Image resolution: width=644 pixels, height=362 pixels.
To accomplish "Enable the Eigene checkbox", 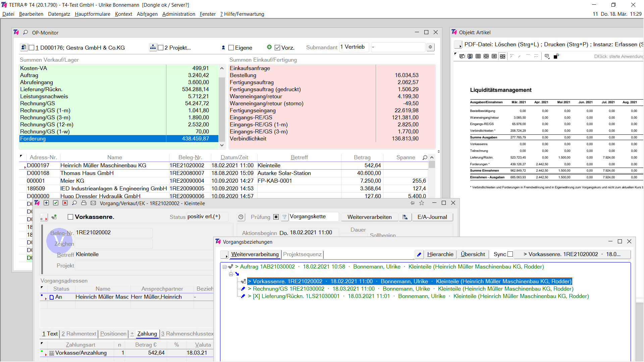I will click(231, 48).
